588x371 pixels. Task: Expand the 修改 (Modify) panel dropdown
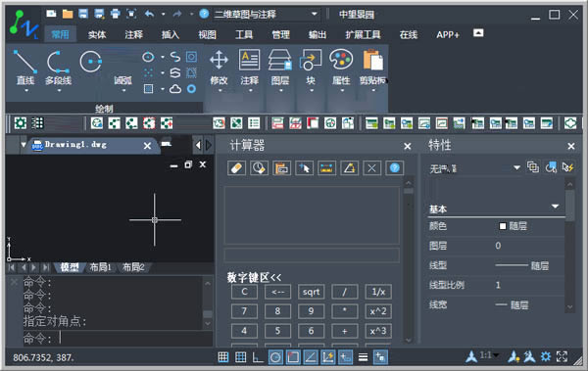pos(220,90)
